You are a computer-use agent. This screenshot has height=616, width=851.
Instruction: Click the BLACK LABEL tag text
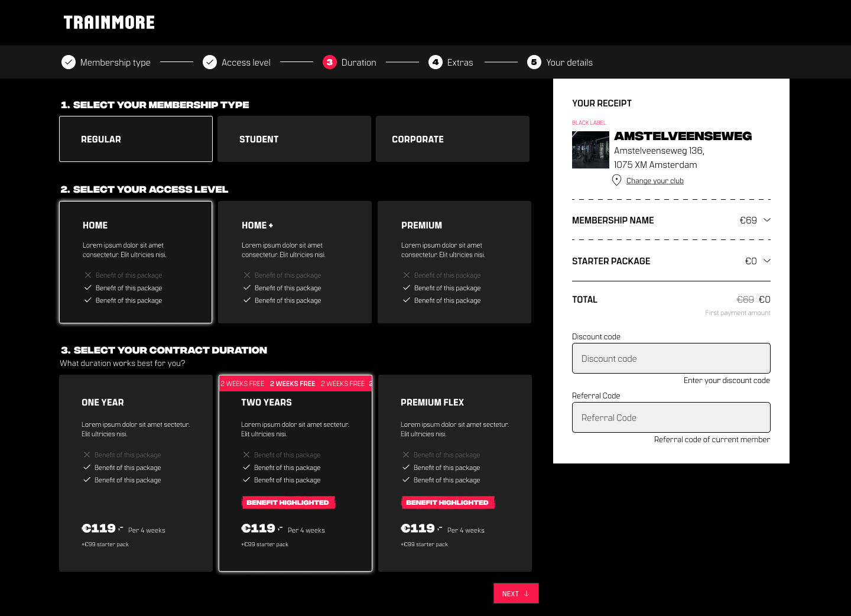[589, 123]
